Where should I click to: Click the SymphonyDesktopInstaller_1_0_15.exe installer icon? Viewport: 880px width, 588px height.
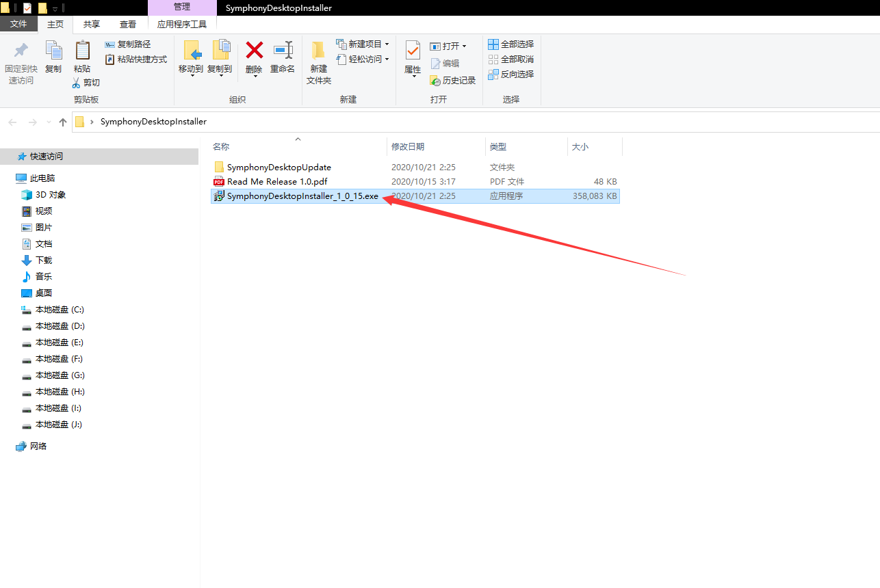(219, 196)
